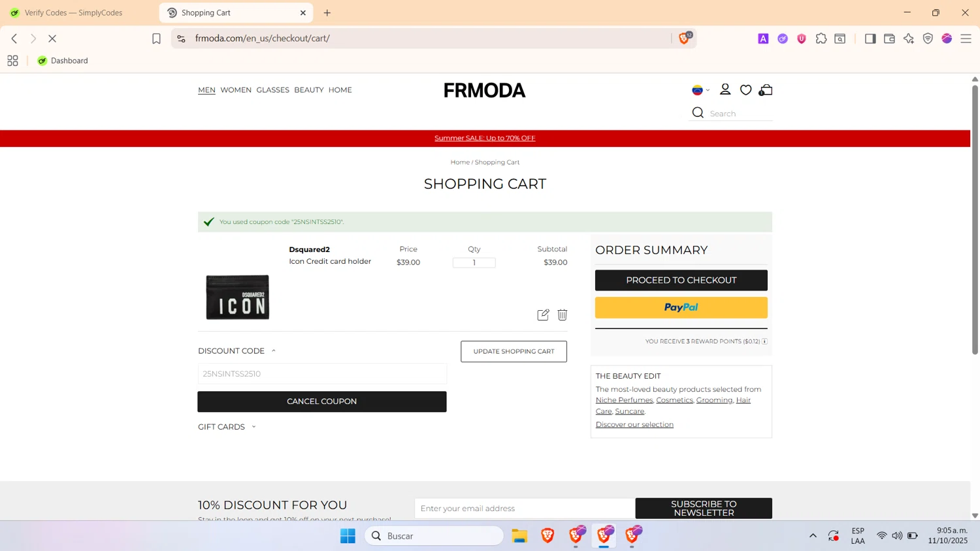Open the purple A extension icon

pyautogui.click(x=763, y=39)
